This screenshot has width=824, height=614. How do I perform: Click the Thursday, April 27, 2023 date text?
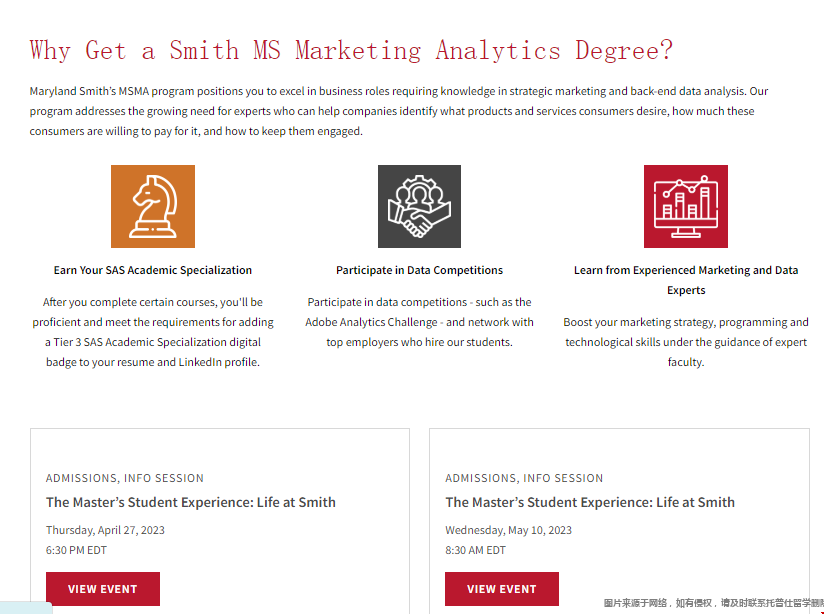(105, 530)
